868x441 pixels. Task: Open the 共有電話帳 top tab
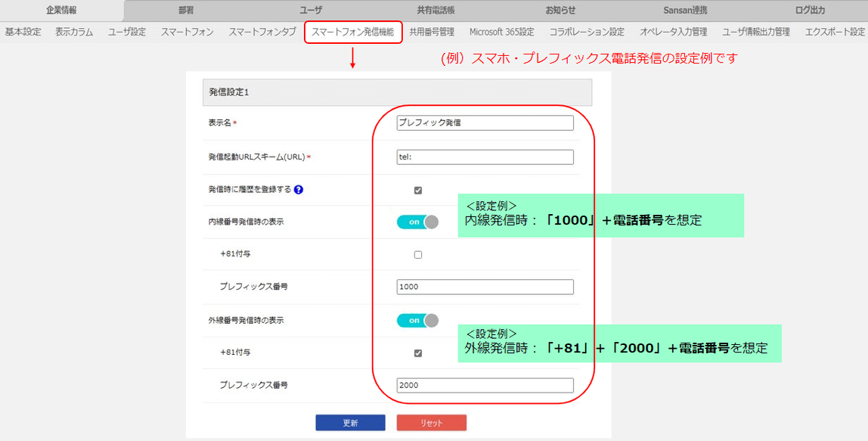pyautogui.click(x=436, y=11)
